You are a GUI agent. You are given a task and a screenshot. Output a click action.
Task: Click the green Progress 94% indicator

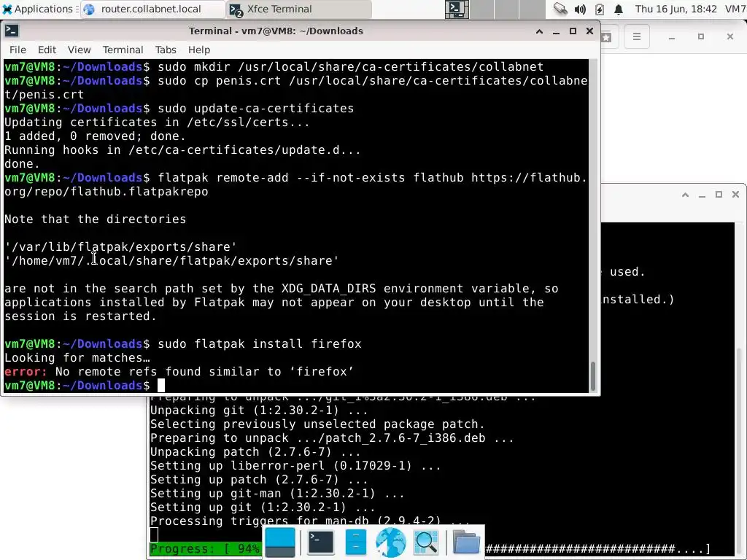205,549
